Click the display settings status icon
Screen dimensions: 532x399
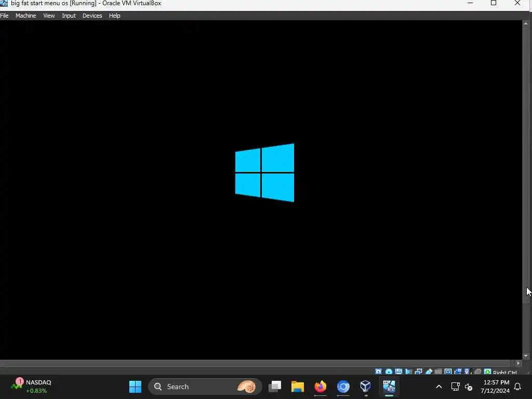(448, 372)
